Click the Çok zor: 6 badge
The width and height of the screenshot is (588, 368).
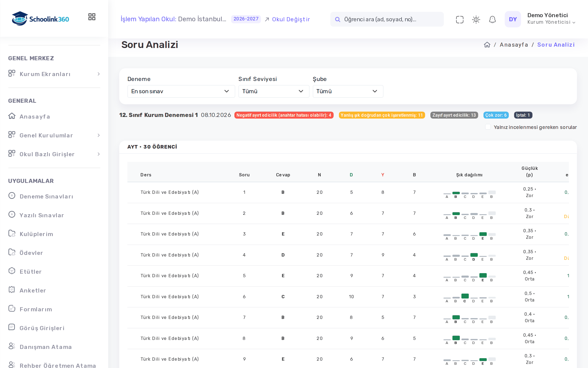[496, 115]
